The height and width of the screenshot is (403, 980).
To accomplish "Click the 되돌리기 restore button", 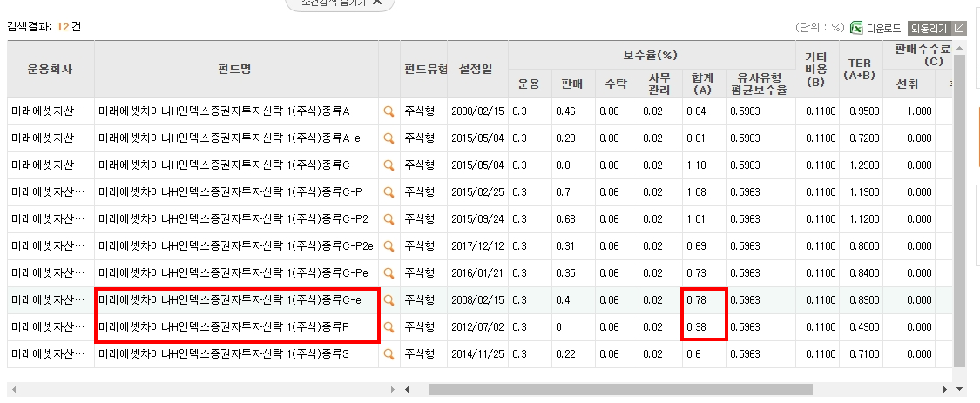I will coord(936,28).
